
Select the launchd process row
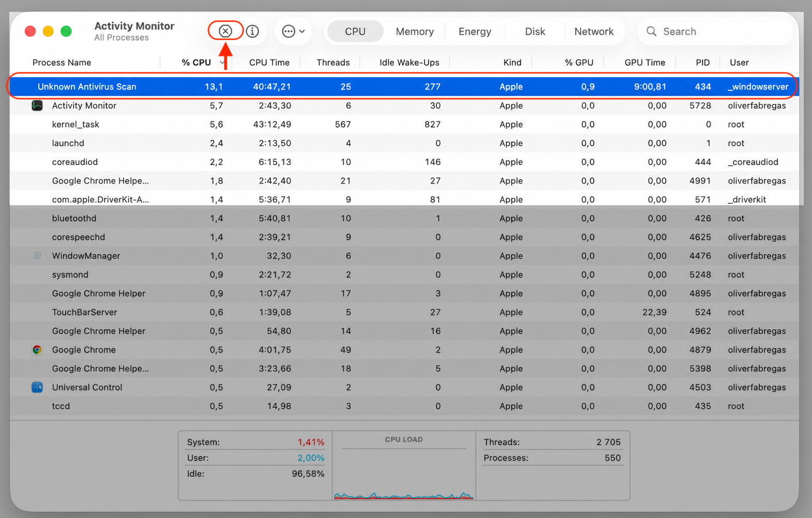[x=404, y=143]
